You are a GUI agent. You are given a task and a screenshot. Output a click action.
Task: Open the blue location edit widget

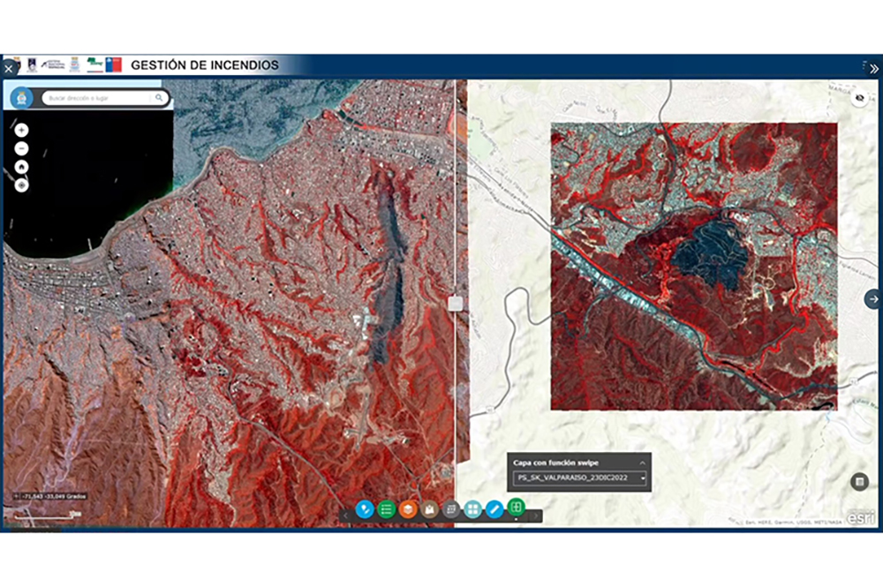[x=365, y=509]
